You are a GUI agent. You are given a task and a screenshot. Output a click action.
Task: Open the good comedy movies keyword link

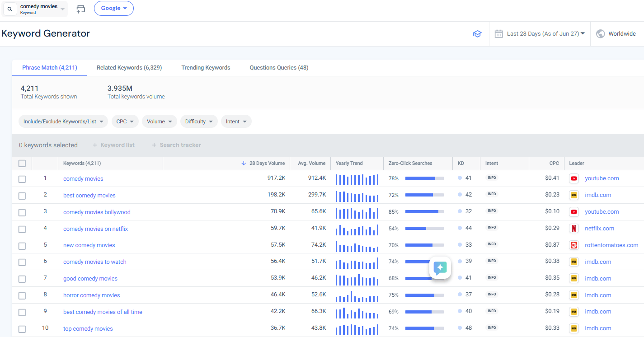pyautogui.click(x=90, y=279)
